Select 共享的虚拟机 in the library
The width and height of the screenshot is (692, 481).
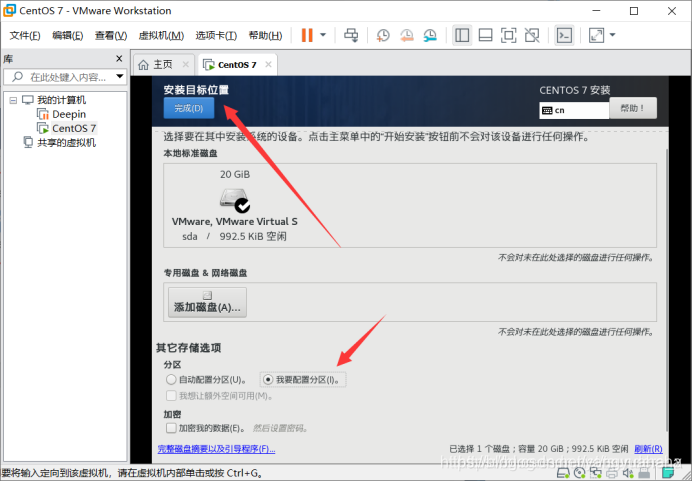coord(66,143)
